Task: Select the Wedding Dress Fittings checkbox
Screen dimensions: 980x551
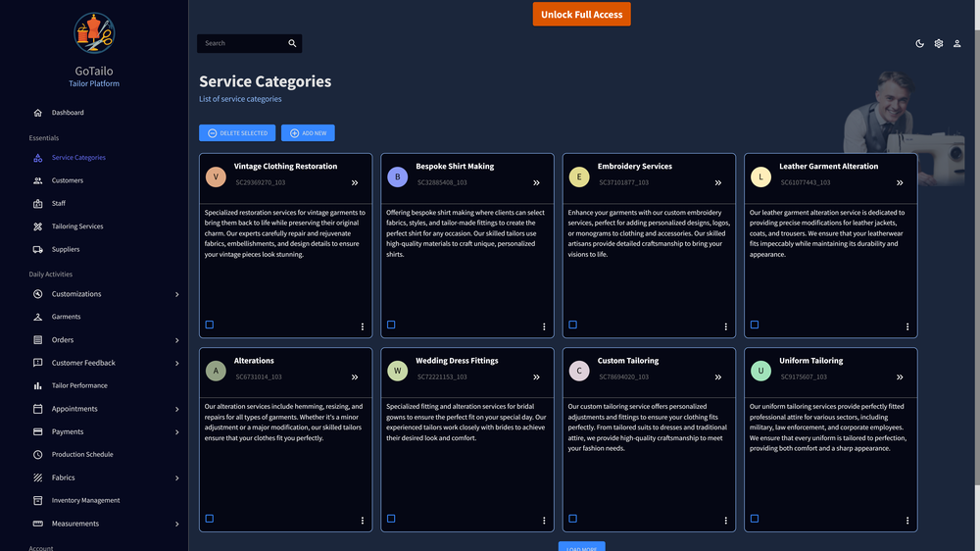Action: pos(391,519)
